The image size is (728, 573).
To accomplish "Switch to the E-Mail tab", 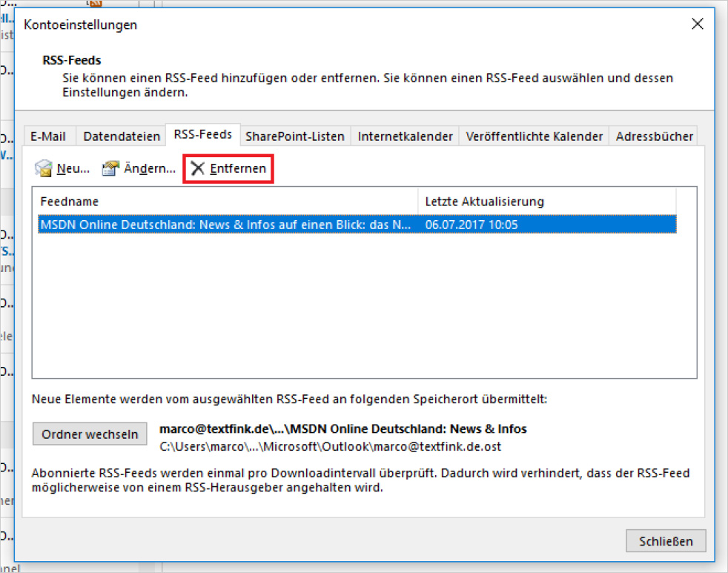I will [x=48, y=136].
